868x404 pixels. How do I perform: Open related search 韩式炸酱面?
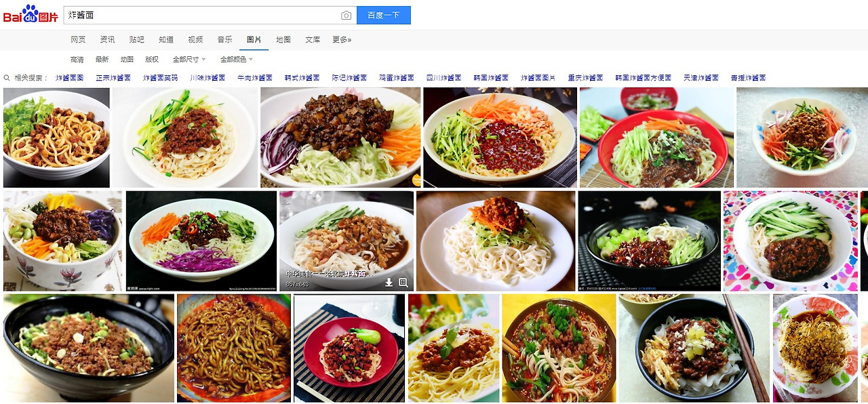click(302, 78)
